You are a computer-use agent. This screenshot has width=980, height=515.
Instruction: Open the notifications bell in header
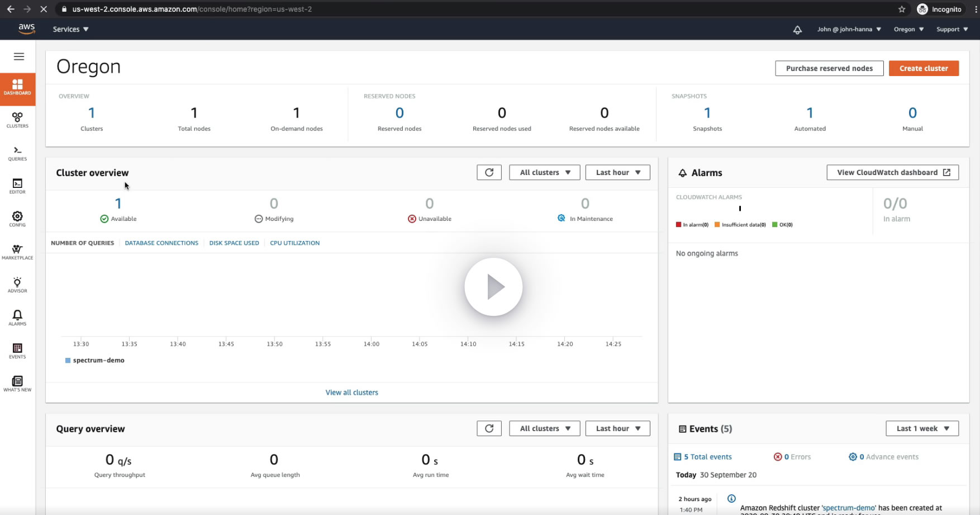[797, 30]
